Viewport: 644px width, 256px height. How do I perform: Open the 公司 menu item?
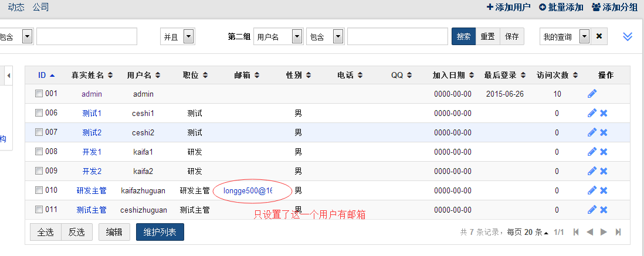click(x=40, y=7)
